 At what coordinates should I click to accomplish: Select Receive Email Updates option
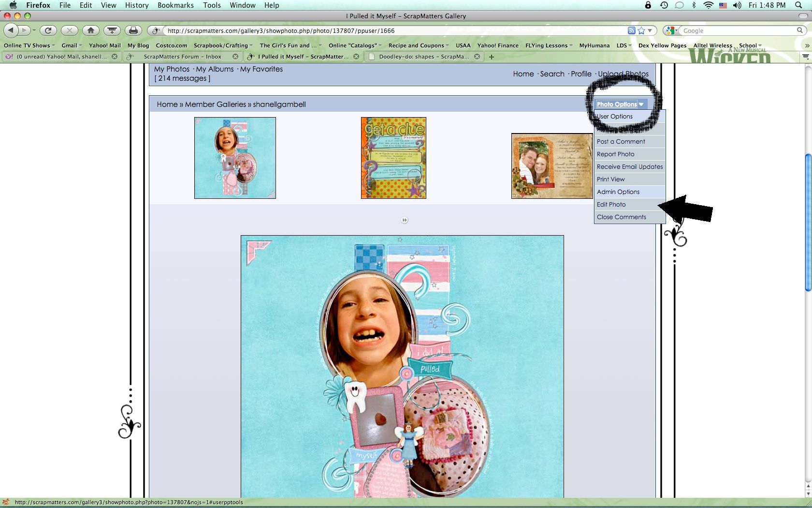pos(630,166)
